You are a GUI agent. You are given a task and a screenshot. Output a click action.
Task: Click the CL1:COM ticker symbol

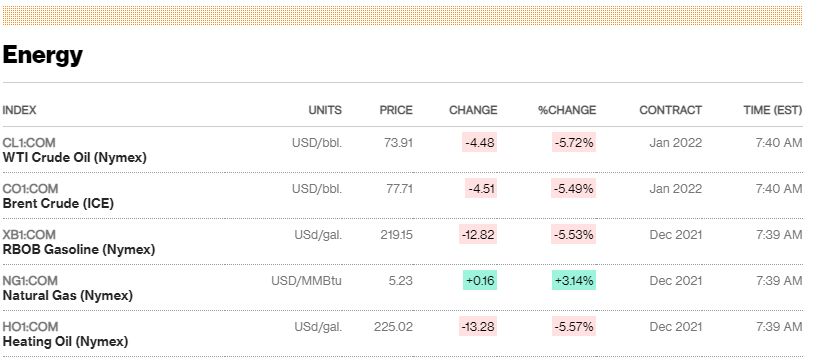[x=29, y=142]
